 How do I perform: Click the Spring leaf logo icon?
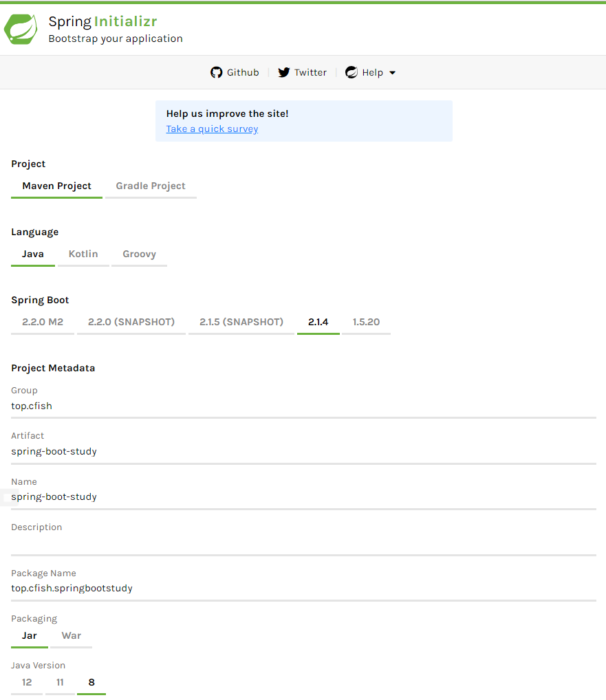[21, 29]
